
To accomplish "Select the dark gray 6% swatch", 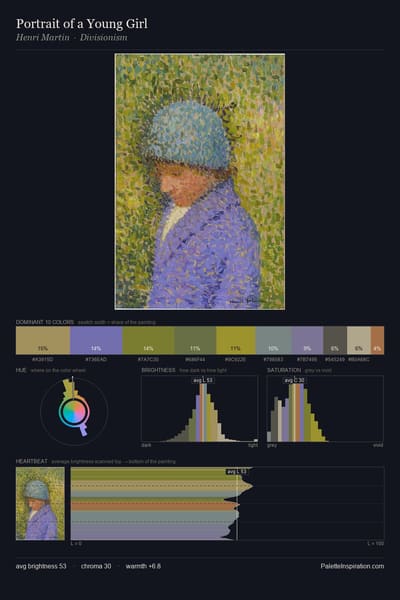I will pos(335,340).
